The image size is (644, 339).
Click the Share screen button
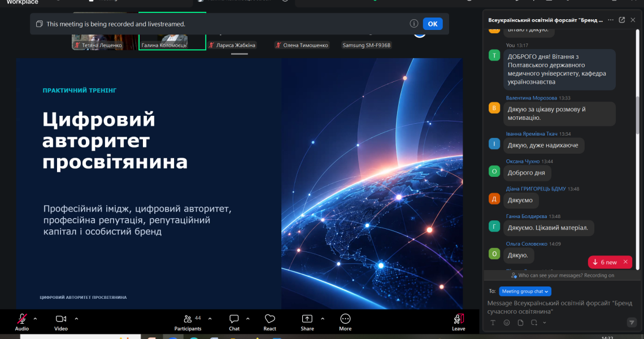307,321
